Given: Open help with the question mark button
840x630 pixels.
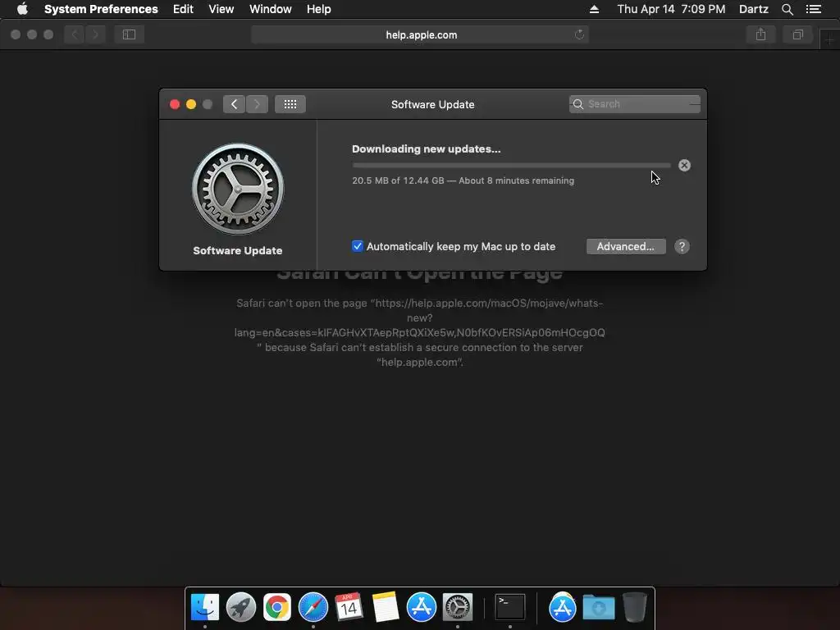Looking at the screenshot, I should [x=682, y=246].
